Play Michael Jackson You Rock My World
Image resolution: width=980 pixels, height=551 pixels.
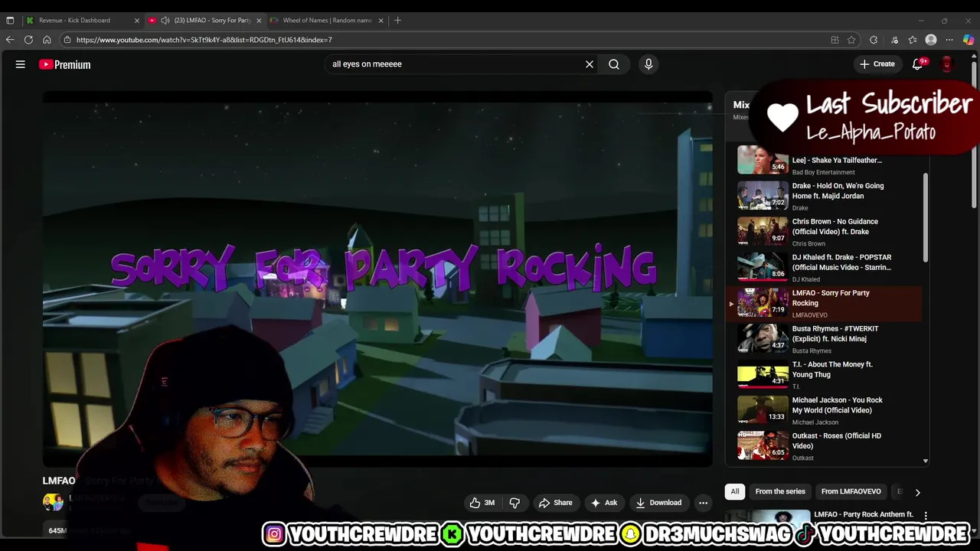click(x=824, y=410)
